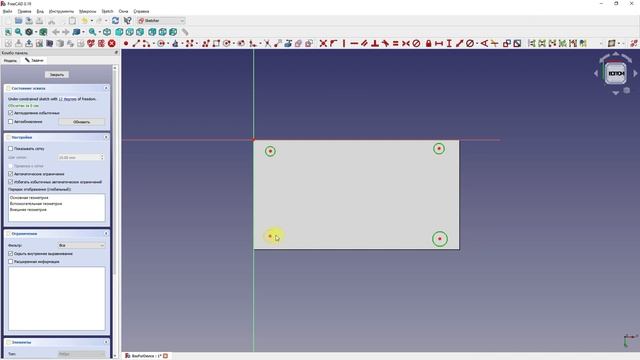Select the Create polyline tool
Image resolution: width=640 pixels, height=360 pixels.
206,43
